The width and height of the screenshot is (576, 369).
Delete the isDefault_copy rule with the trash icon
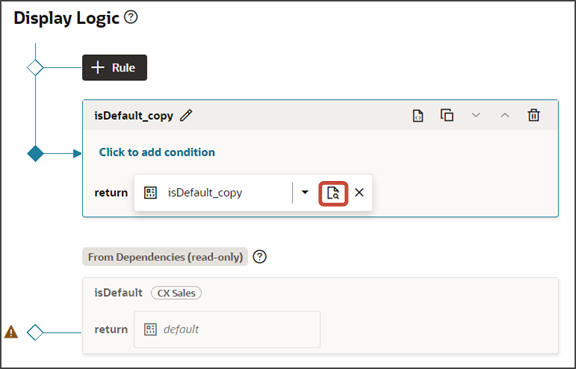534,115
